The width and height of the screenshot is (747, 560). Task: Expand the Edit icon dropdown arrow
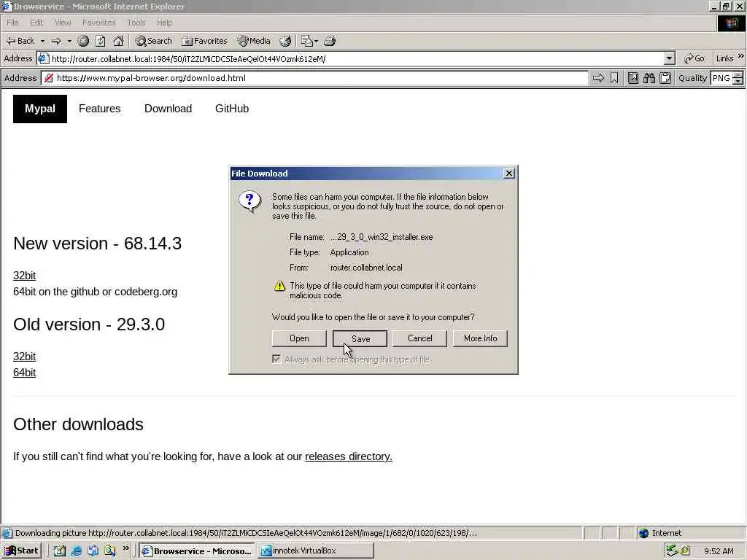[x=316, y=41]
